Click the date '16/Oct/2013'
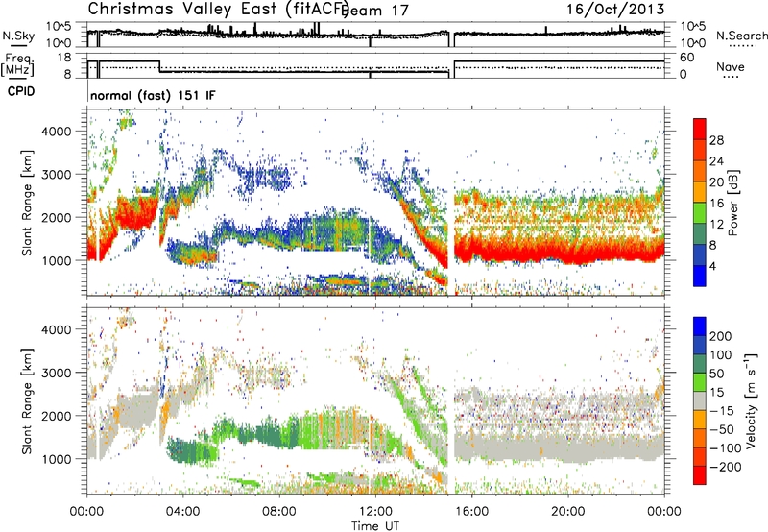The image size is (768, 532). [x=615, y=10]
